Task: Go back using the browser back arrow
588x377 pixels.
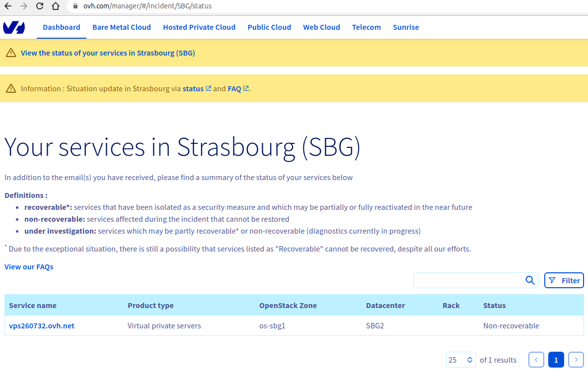Action: click(x=8, y=6)
